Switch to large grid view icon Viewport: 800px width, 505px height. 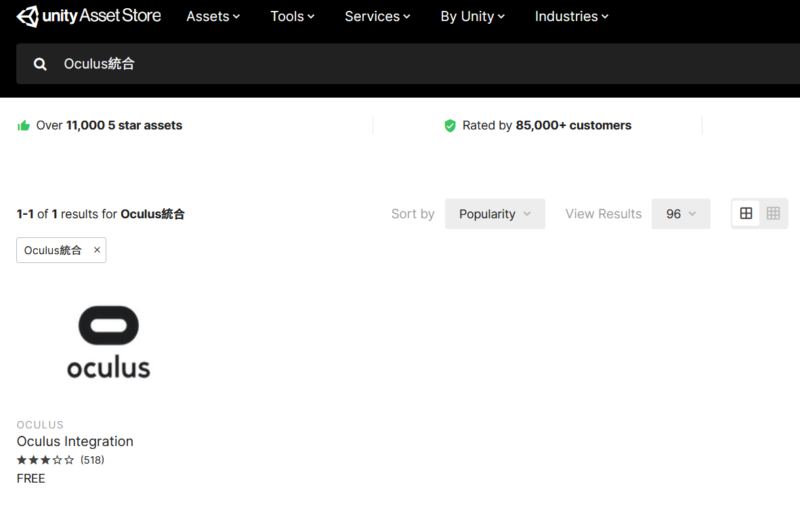click(x=745, y=213)
